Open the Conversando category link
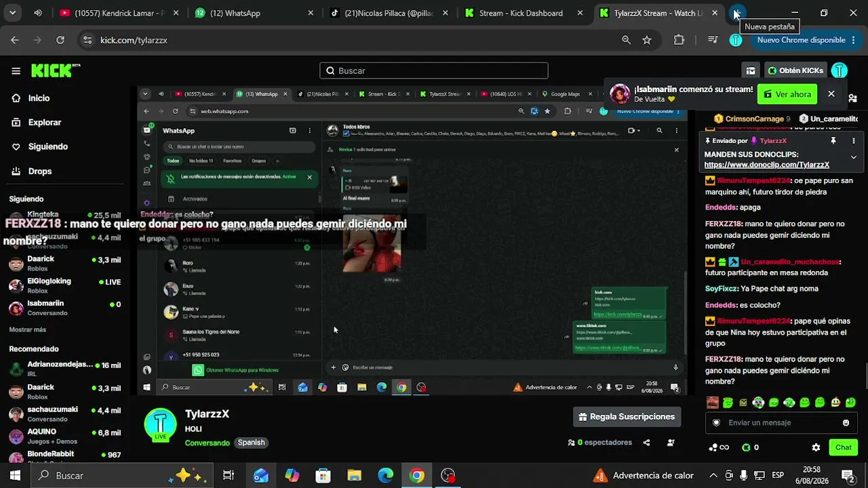 pos(208,443)
